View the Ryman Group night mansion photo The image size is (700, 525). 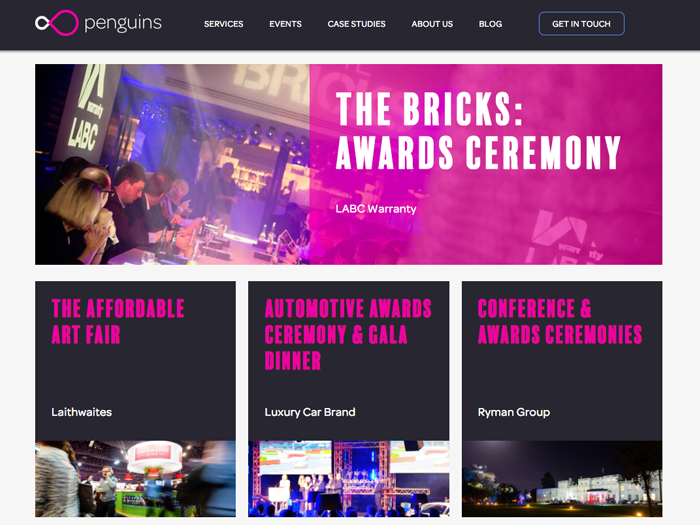[562, 479]
